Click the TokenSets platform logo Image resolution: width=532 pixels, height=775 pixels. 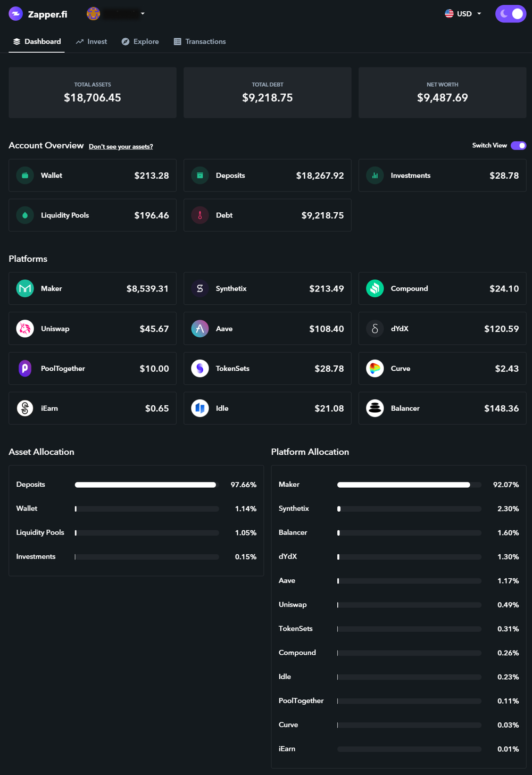200,369
